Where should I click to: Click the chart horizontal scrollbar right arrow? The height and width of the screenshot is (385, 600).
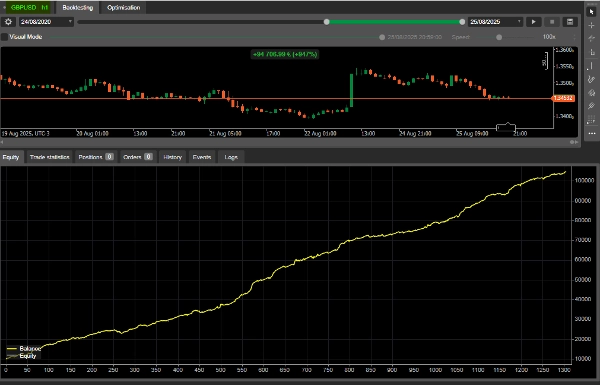coord(576,142)
